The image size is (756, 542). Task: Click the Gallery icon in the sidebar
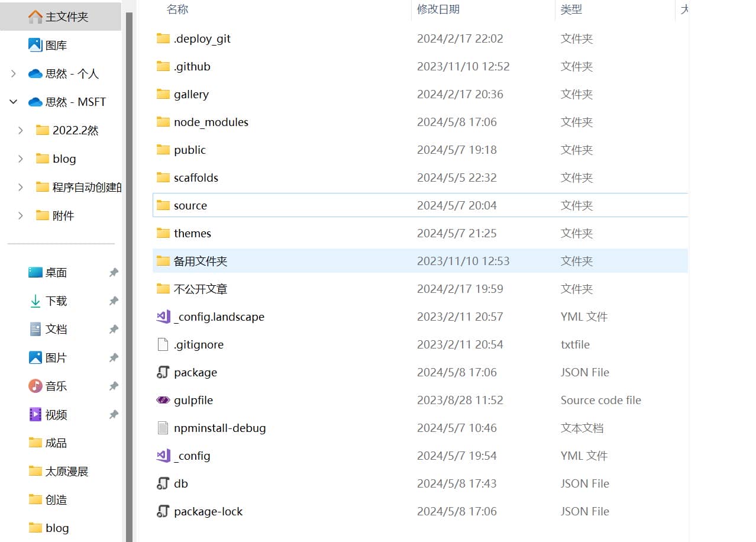pyautogui.click(x=35, y=45)
